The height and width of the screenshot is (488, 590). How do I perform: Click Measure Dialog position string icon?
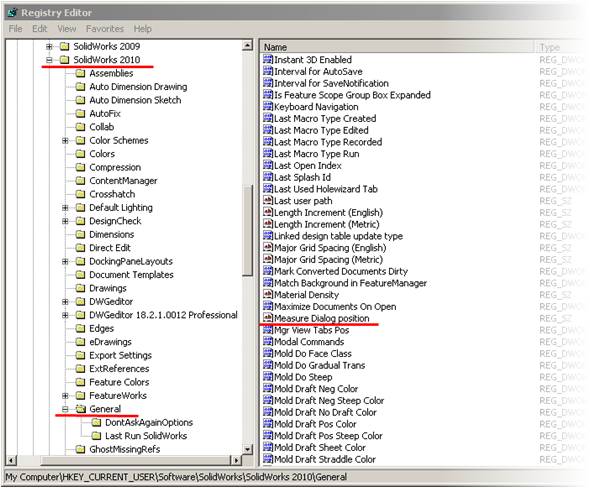tap(268, 318)
